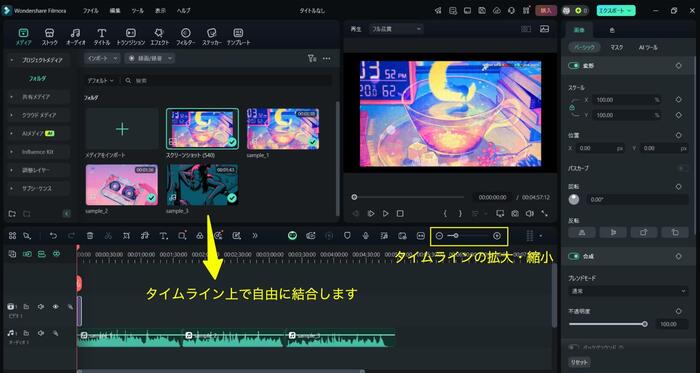Open the フル品質 playback quality dropdown

point(396,29)
